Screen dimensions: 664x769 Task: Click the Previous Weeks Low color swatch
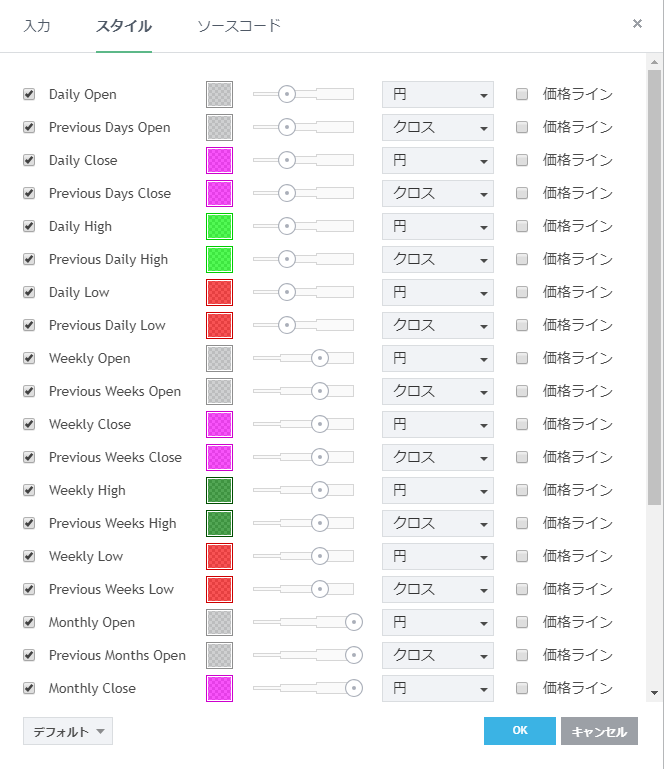(219, 589)
